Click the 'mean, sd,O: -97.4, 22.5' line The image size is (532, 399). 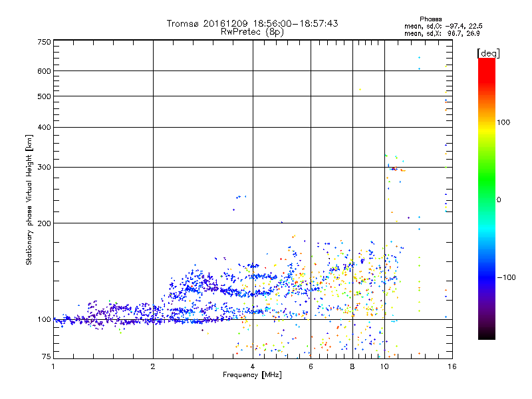(x=444, y=26)
